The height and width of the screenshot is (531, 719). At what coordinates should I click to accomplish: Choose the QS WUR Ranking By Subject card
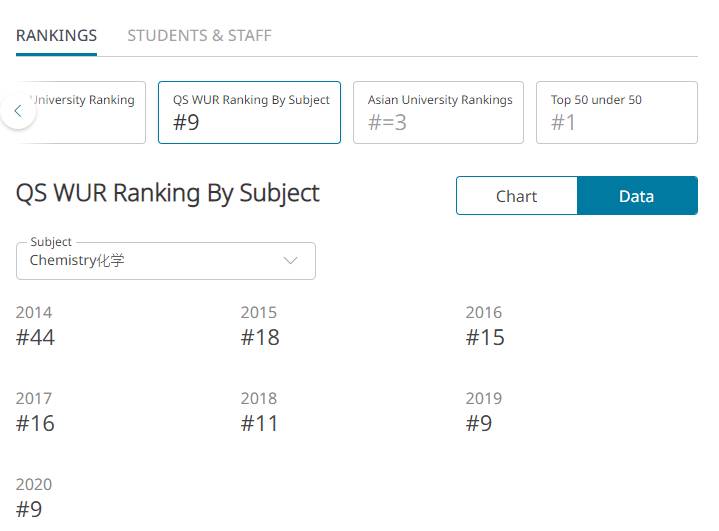click(x=249, y=112)
